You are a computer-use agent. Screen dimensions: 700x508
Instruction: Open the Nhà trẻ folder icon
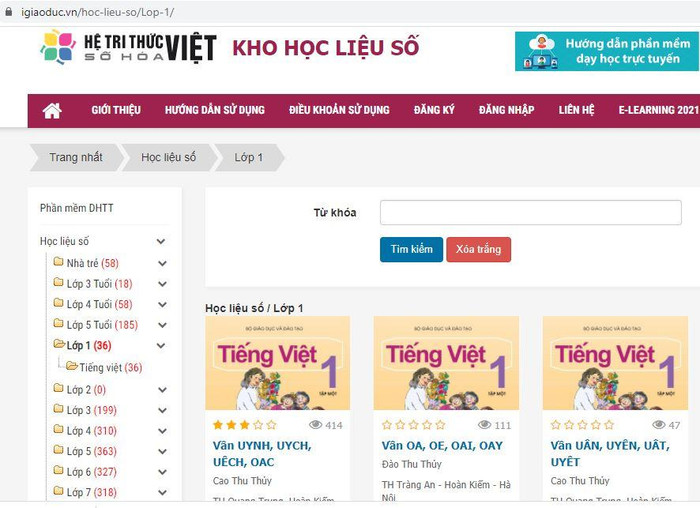pos(58,262)
